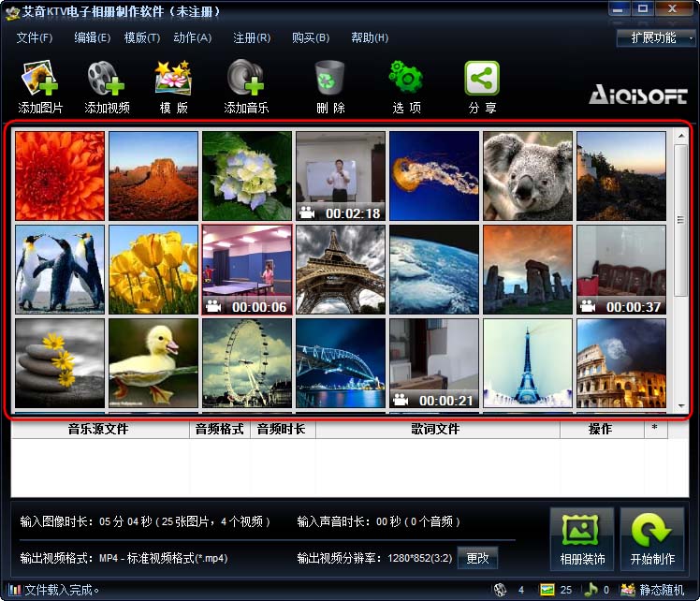Viewport: 700px width, 601px height.
Task: Open the 模版 (Template) toolbar icon
Action: (x=173, y=81)
